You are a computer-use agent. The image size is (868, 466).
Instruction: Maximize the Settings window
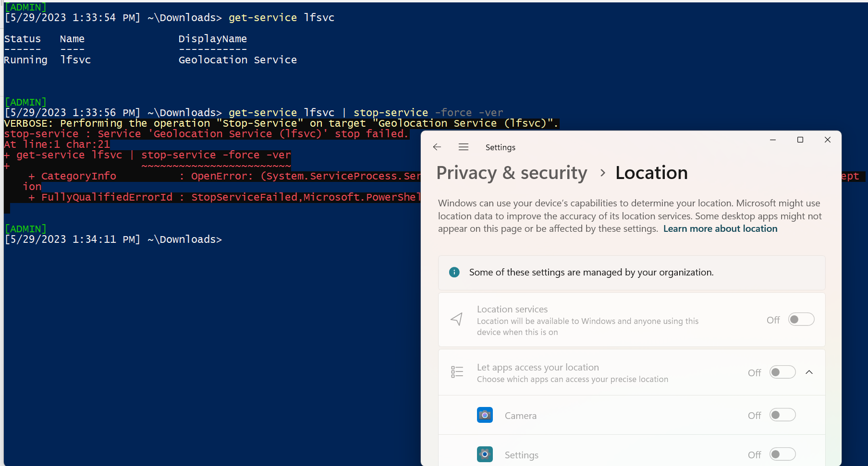(800, 140)
